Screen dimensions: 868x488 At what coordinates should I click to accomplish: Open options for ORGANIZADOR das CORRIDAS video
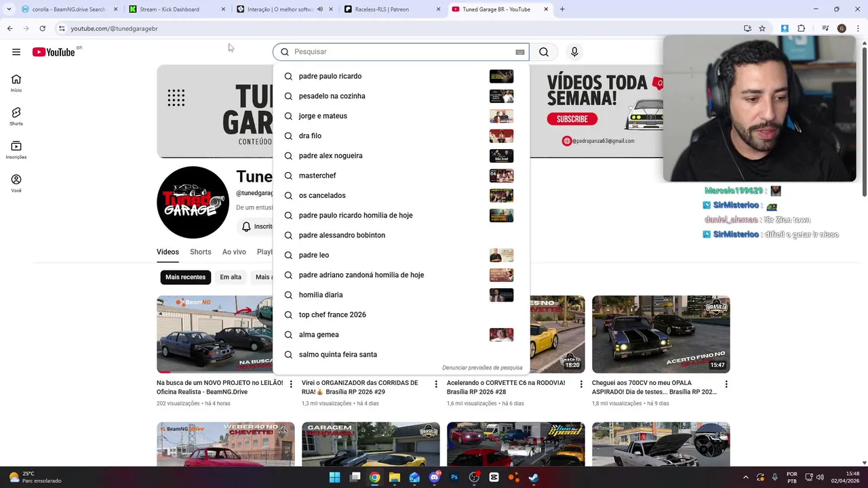coord(436,384)
